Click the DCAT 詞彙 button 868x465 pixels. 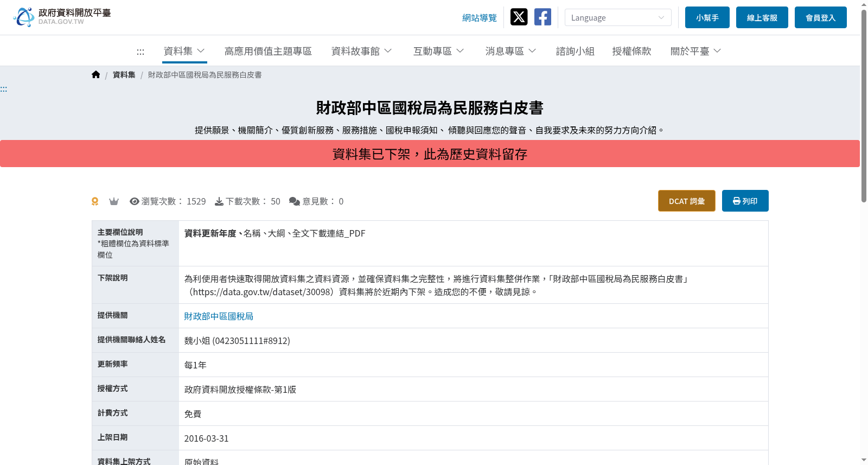click(x=687, y=201)
